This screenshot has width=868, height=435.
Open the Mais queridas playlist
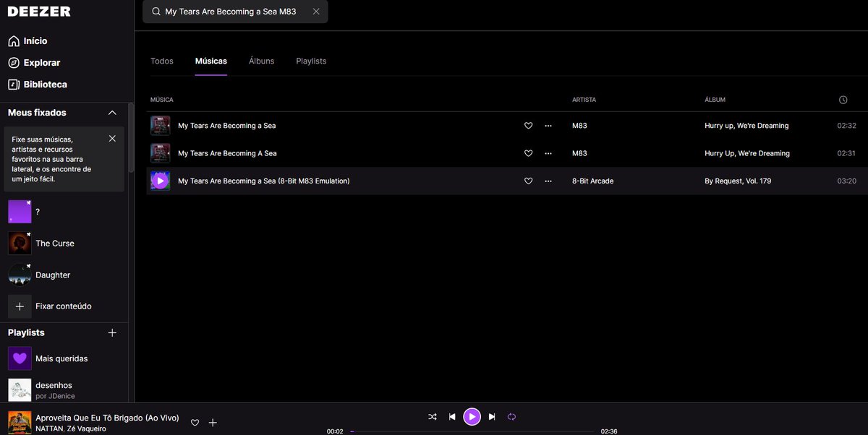coord(61,358)
